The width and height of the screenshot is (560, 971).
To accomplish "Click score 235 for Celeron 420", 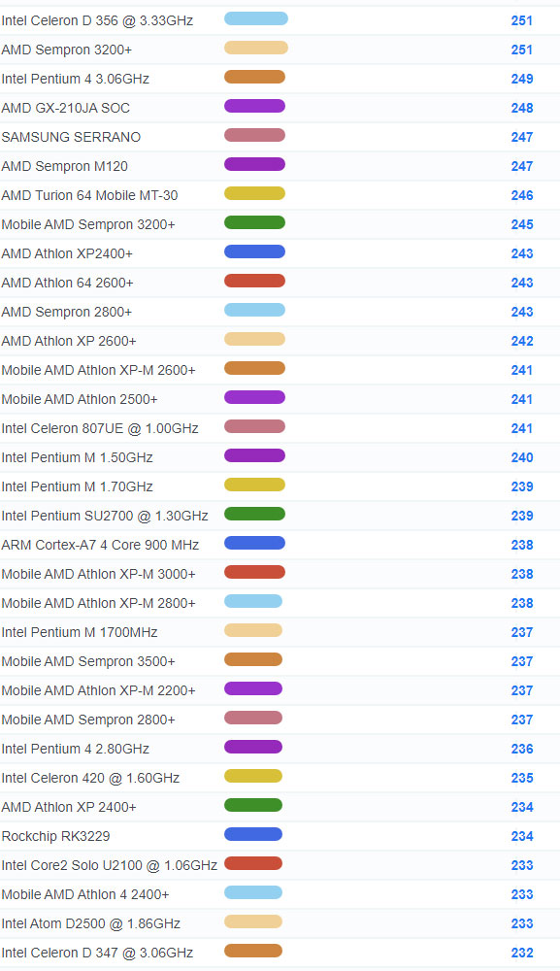I will [521, 777].
